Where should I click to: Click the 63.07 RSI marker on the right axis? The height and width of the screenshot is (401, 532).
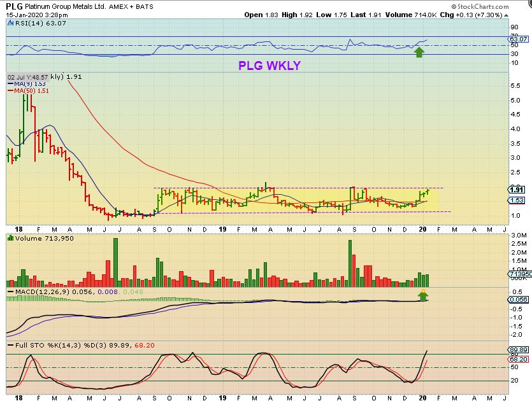coord(519,39)
